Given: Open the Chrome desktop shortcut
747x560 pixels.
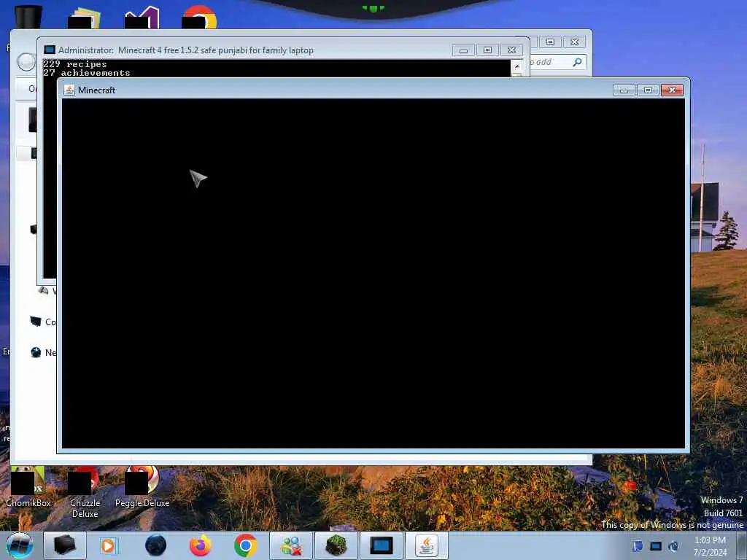Looking at the screenshot, I should [x=200, y=17].
